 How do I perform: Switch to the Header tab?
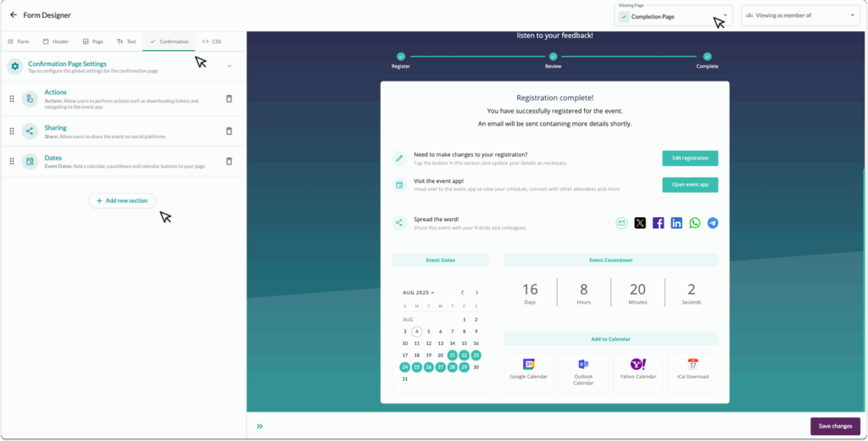[x=55, y=42]
